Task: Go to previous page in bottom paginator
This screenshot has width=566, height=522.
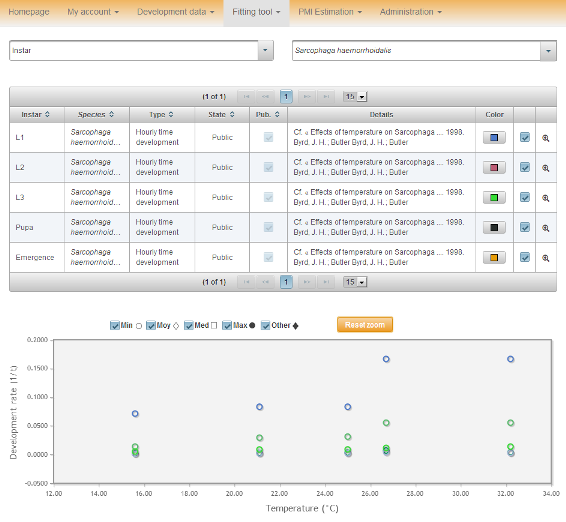Action: pyautogui.click(x=265, y=282)
